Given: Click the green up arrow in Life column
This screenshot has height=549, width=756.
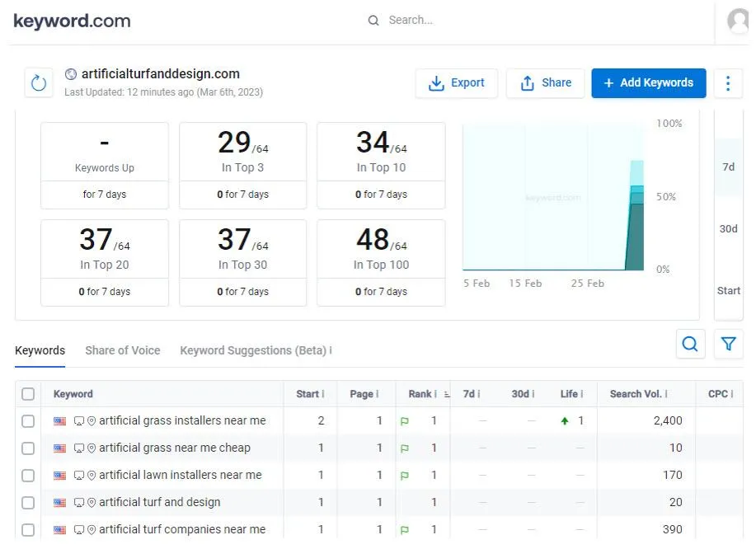Looking at the screenshot, I should tap(565, 421).
